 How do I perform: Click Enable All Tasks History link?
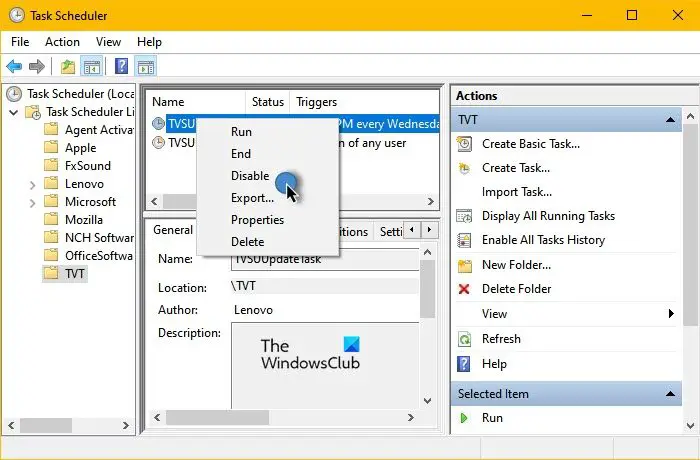[543, 240]
